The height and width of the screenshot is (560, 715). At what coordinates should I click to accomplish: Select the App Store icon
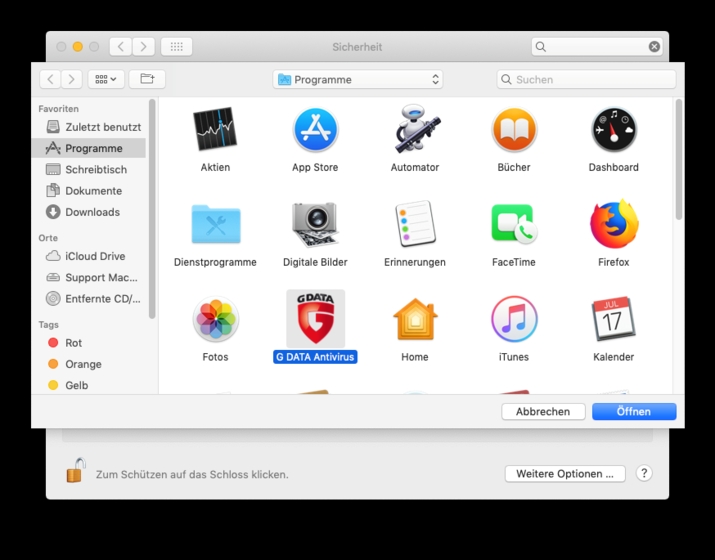[315, 129]
